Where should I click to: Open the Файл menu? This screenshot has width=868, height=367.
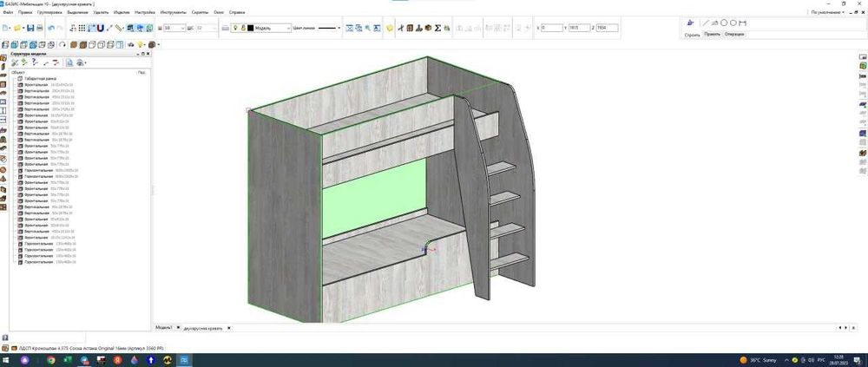pyautogui.click(x=8, y=13)
